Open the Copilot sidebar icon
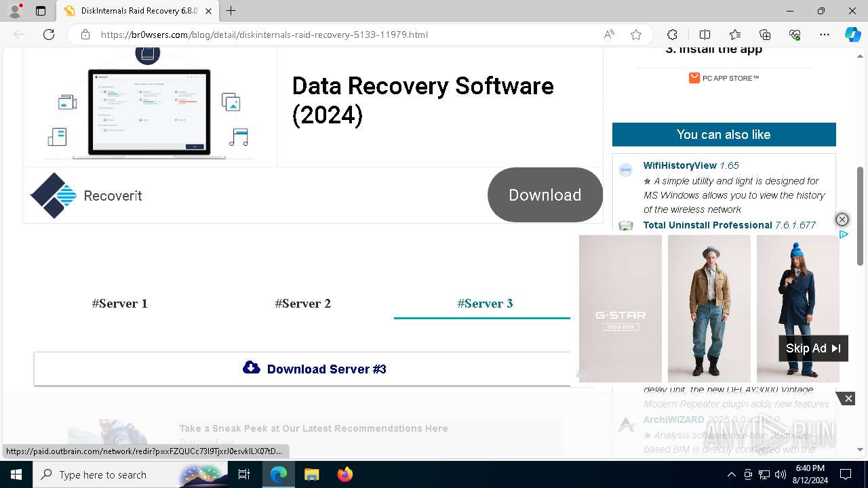Screen dimensions: 868x488 pos(852,35)
